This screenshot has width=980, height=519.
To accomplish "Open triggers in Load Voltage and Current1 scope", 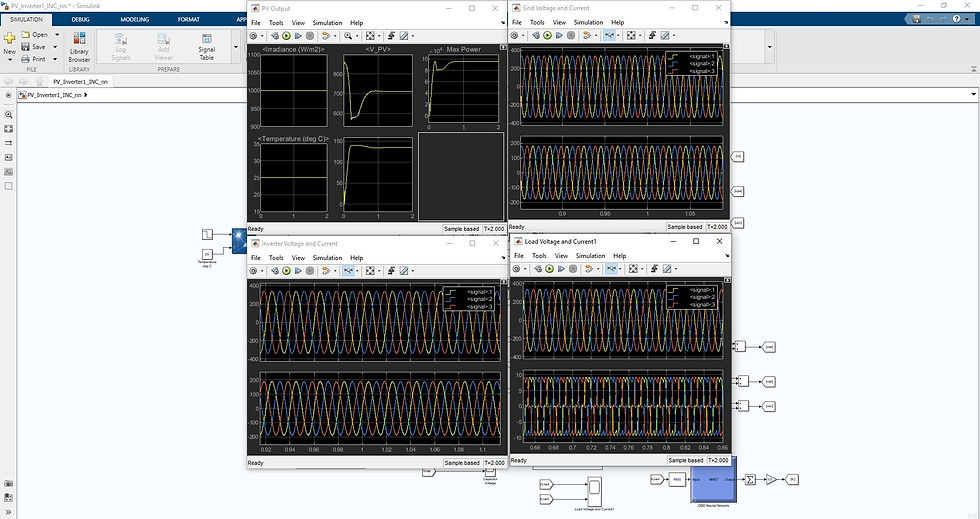I will click(654, 269).
